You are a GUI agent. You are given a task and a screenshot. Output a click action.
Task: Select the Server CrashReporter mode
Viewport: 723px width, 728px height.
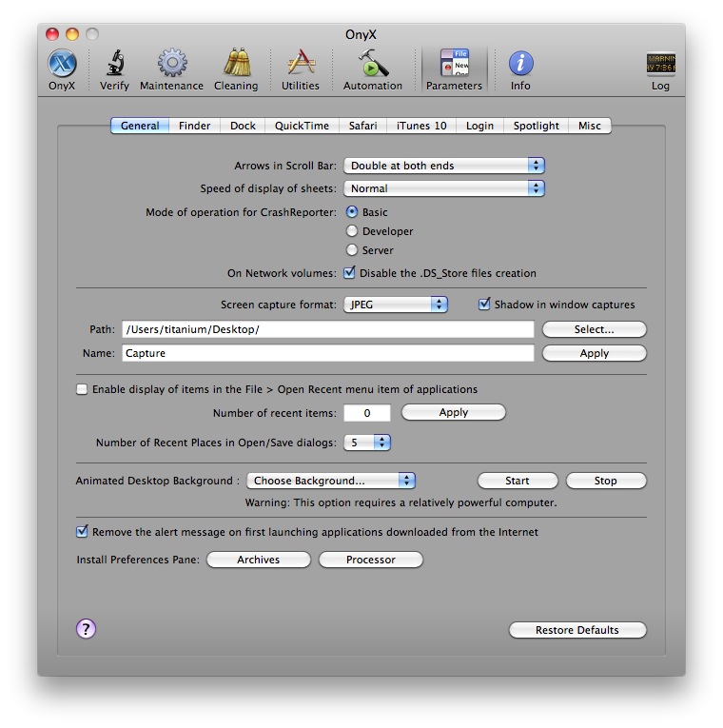coord(352,249)
